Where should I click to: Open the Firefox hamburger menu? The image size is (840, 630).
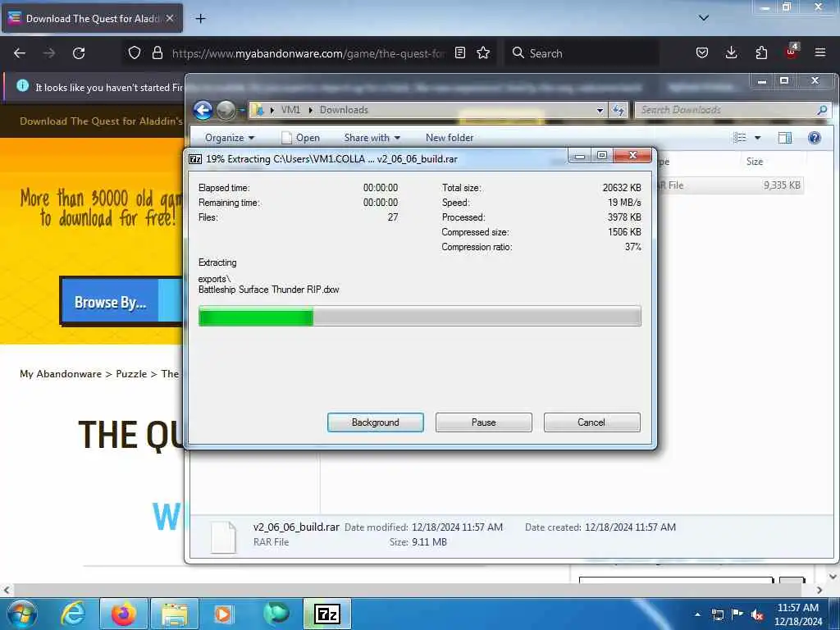click(x=820, y=53)
